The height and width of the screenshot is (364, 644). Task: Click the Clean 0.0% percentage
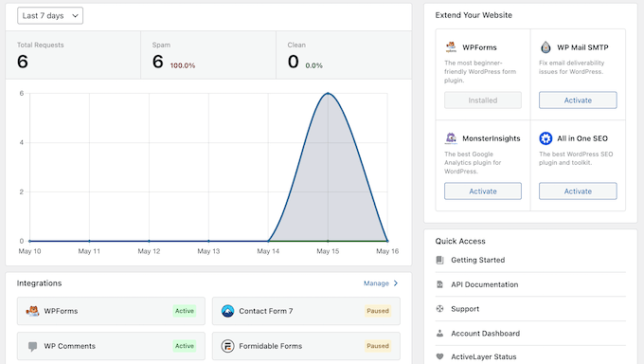pyautogui.click(x=314, y=65)
